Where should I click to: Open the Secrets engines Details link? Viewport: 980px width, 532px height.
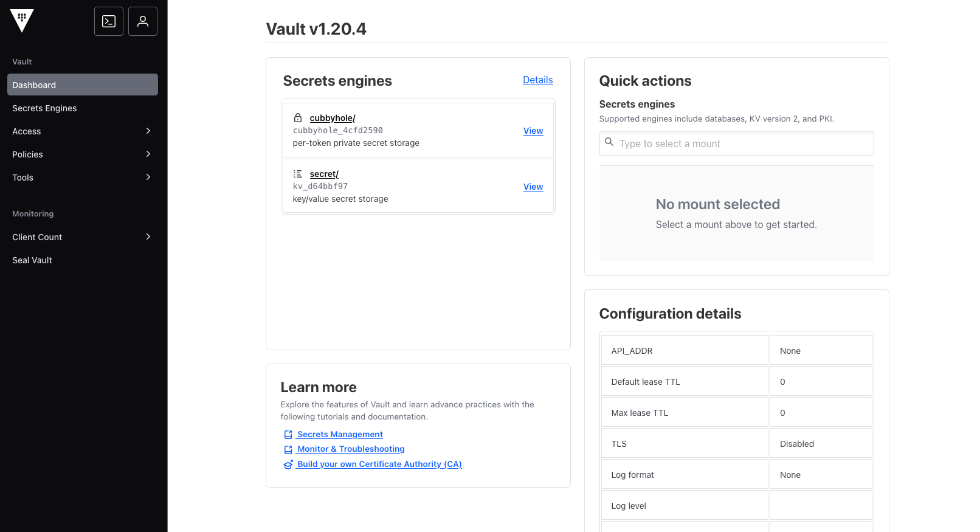[x=537, y=80]
